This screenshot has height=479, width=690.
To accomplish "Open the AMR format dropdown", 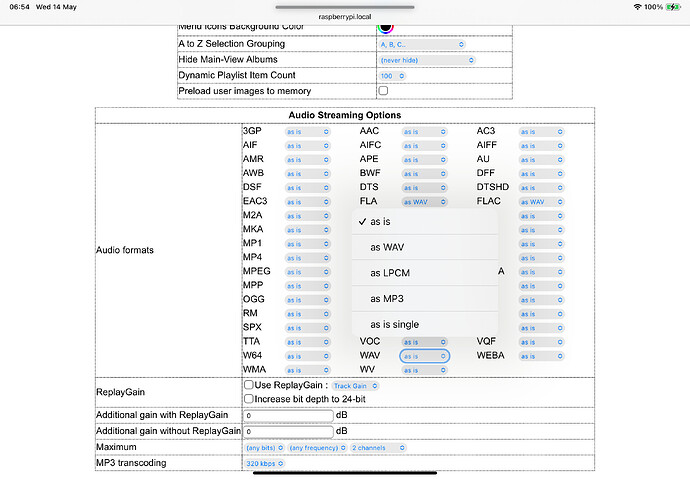I will pos(307,160).
